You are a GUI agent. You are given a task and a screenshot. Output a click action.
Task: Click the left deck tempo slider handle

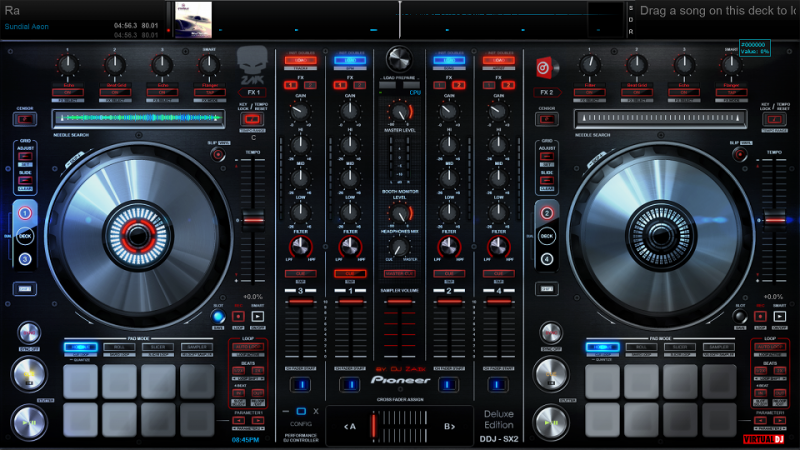253,220
